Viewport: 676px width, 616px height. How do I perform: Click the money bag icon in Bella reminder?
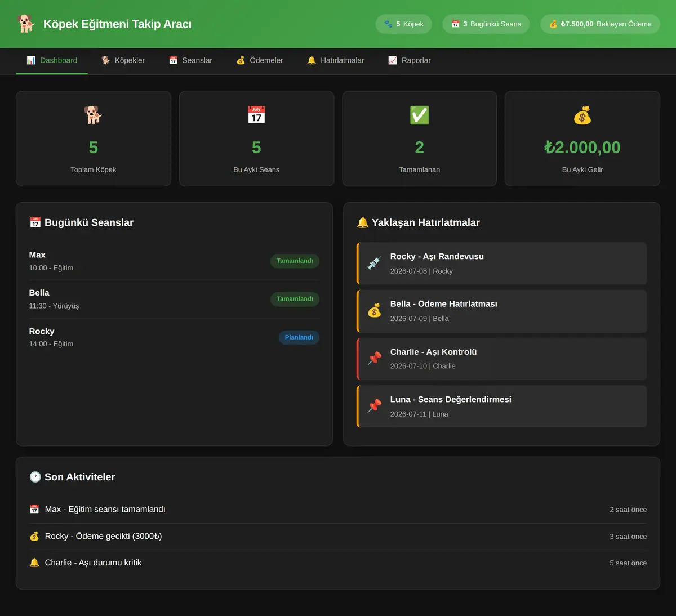374,311
